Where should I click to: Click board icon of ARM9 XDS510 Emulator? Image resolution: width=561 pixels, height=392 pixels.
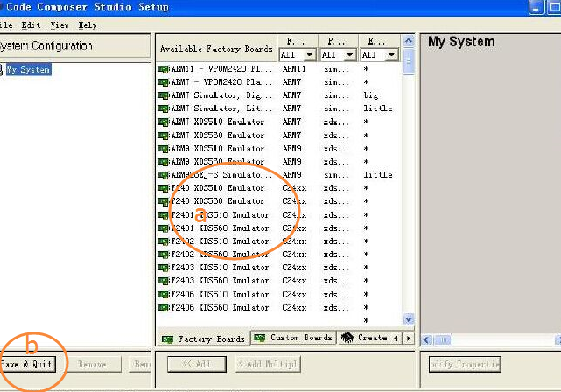coord(163,149)
